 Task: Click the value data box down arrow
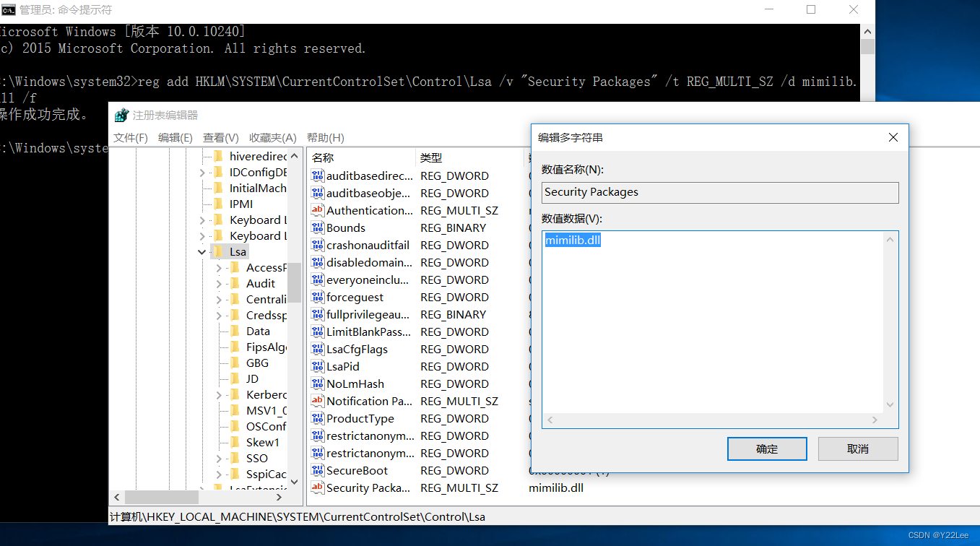point(890,405)
